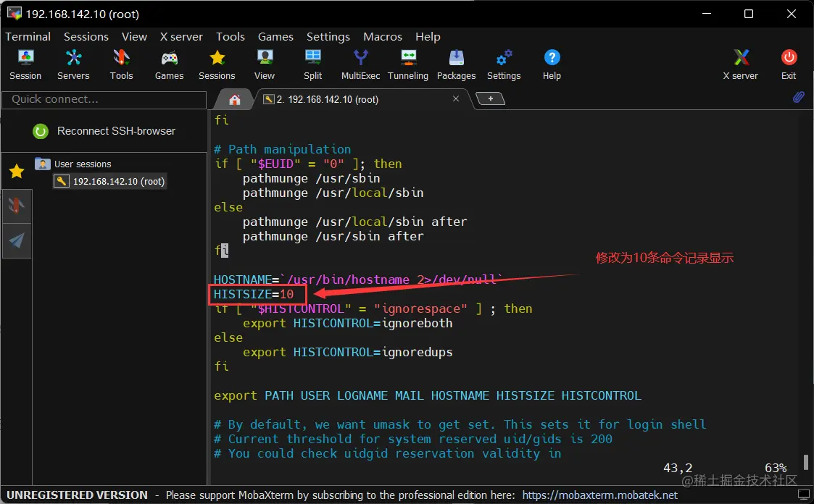Viewport: 814px width, 504px height.
Task: Click 'pathmunge /usr/local/sbin after' line
Action: 355,222
